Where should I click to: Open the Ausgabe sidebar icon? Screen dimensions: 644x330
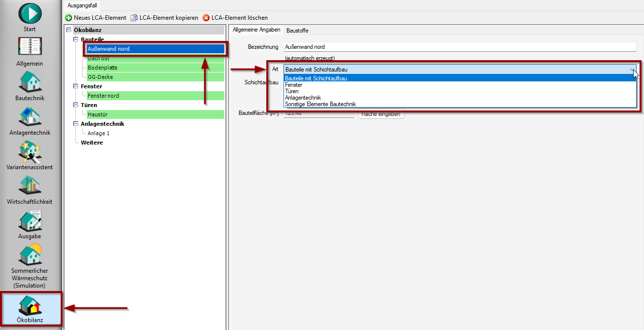point(30,220)
